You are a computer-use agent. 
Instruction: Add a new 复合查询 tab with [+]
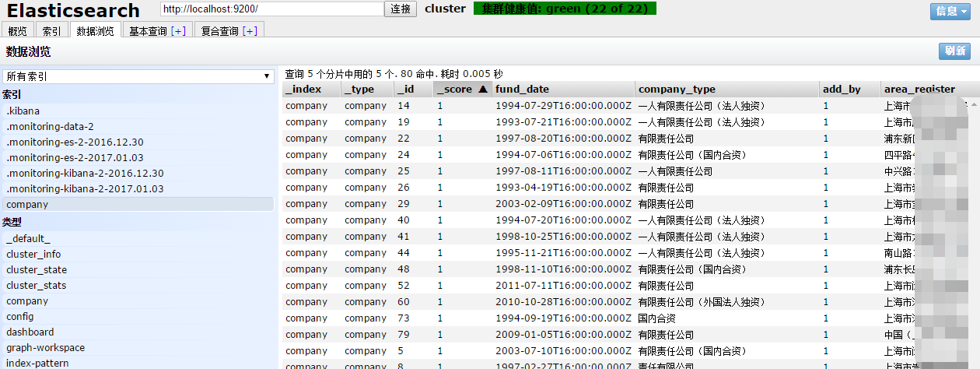(250, 31)
